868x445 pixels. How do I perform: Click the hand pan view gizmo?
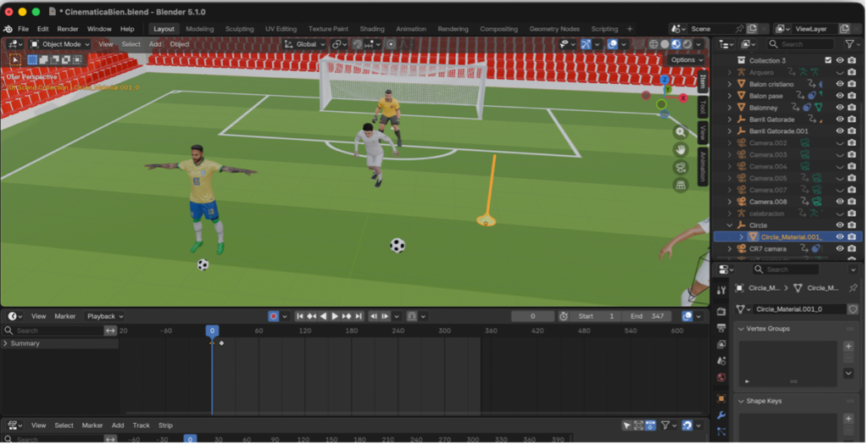[x=682, y=150]
